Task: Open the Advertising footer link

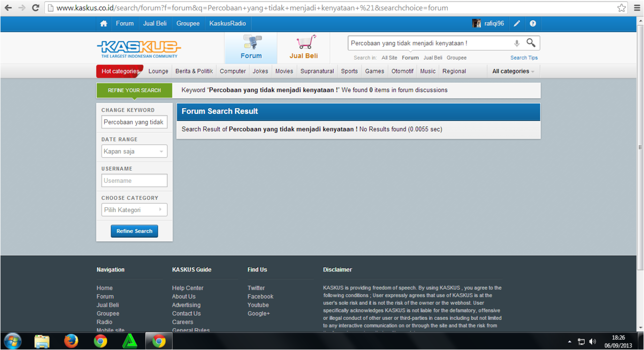Action: (x=186, y=305)
